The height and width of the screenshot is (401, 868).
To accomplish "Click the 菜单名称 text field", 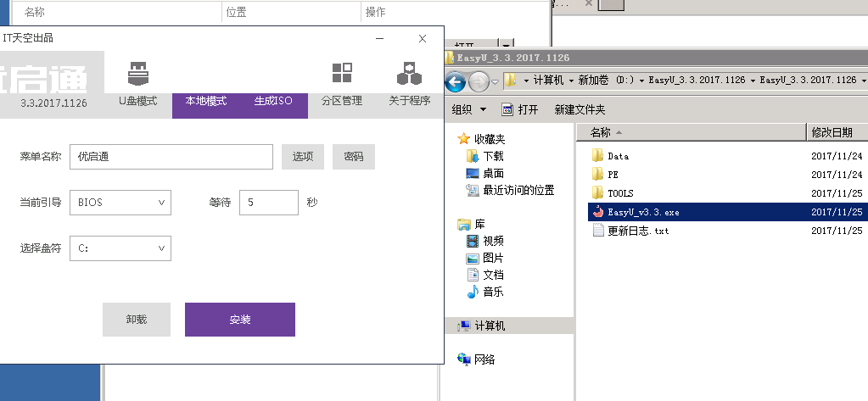I will click(171, 157).
